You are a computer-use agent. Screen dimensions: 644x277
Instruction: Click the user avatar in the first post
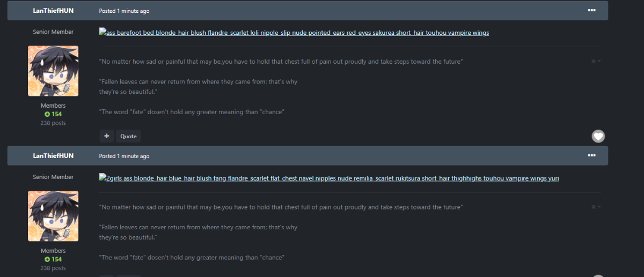coord(53,71)
